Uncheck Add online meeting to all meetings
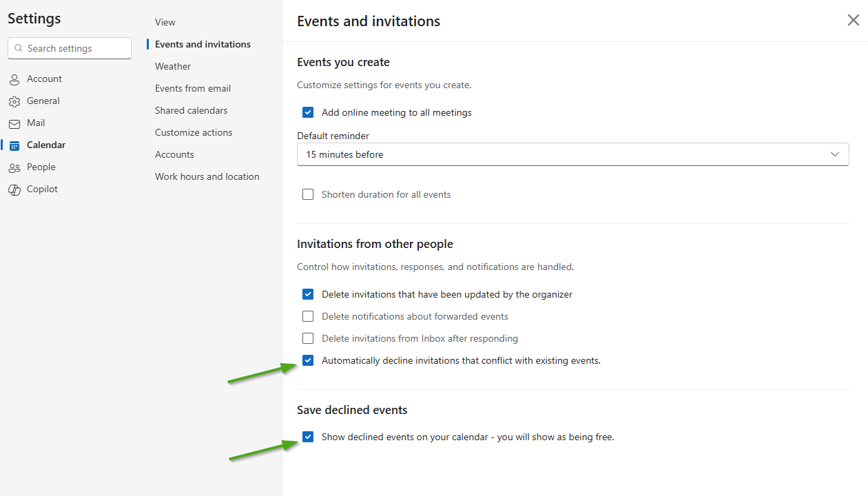The height and width of the screenshot is (496, 868). click(308, 112)
